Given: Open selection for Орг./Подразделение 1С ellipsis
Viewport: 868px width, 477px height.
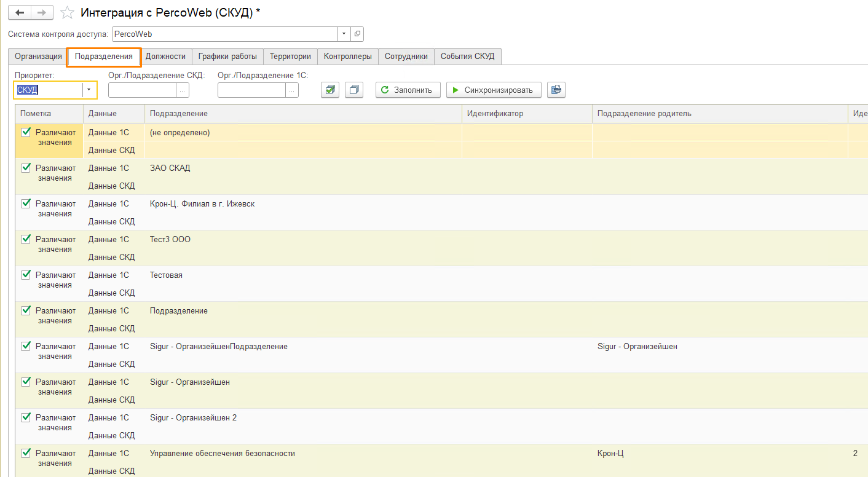Looking at the screenshot, I should [x=292, y=90].
